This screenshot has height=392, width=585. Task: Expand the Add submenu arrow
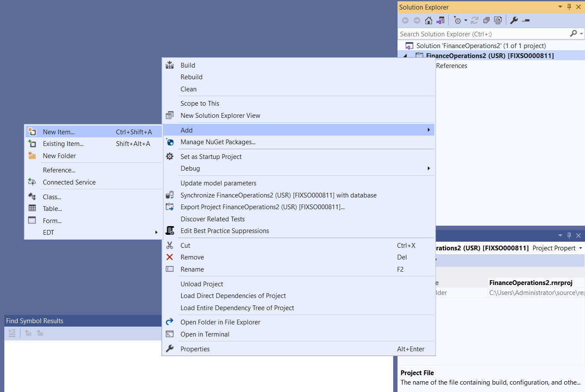click(429, 130)
